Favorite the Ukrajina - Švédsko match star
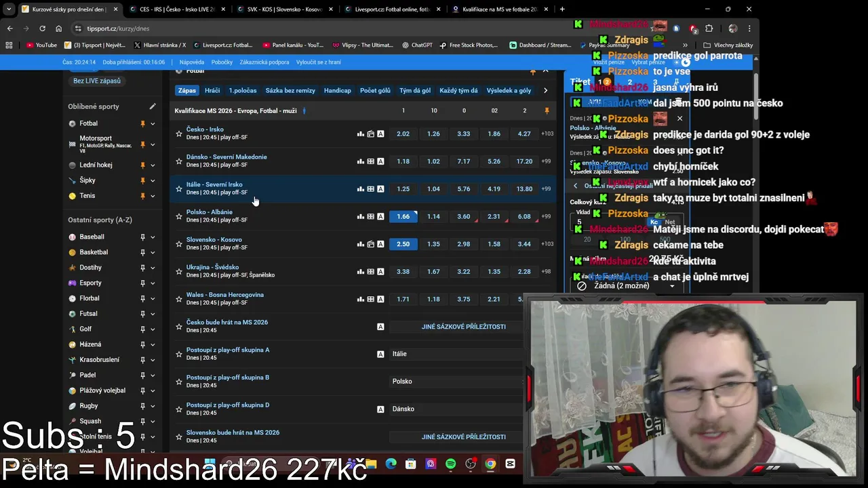868x488 pixels. pos(179,271)
